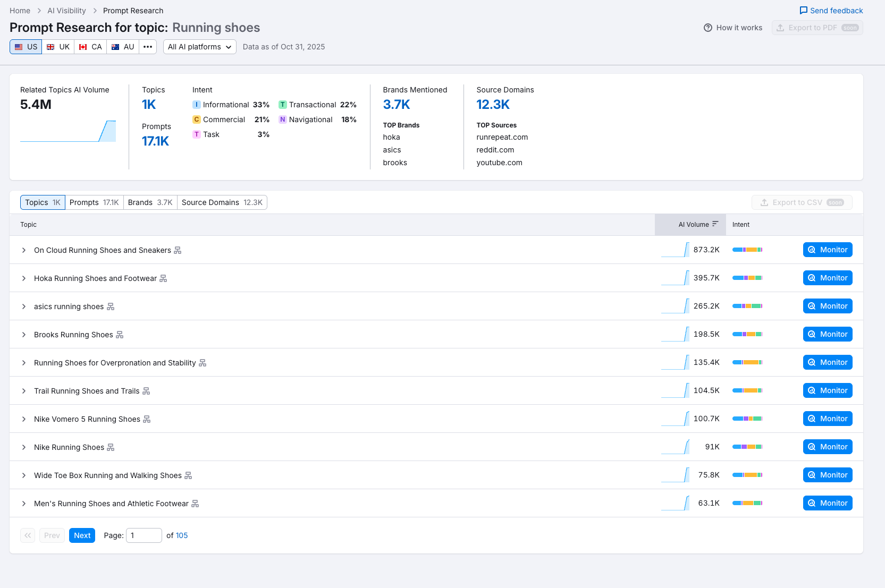
Task: Click the Navigational intent badge icon
Action: pos(283,120)
